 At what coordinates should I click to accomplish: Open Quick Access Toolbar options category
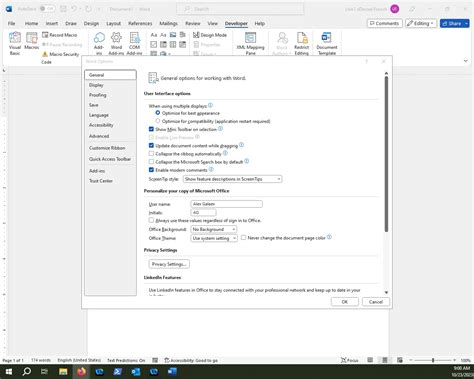click(x=110, y=159)
